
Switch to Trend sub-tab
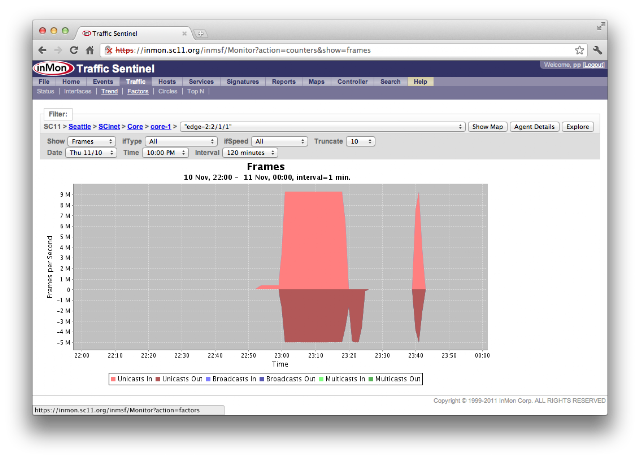point(109,91)
